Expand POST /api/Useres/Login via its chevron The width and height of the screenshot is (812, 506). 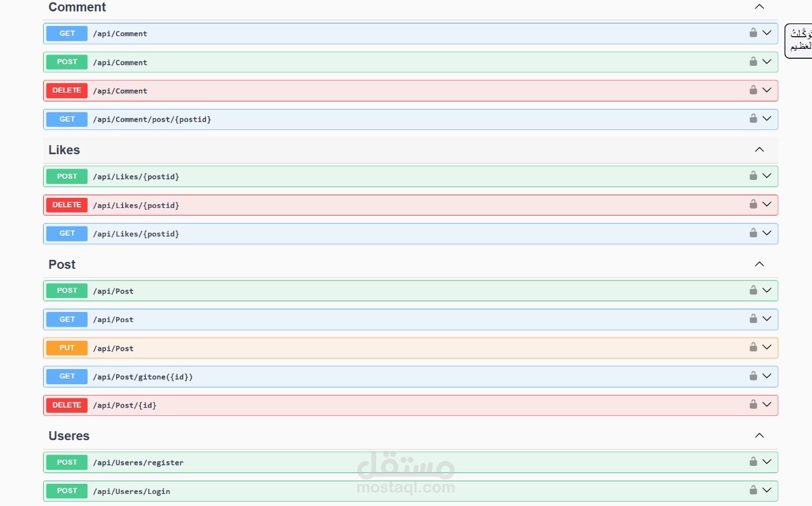click(767, 490)
